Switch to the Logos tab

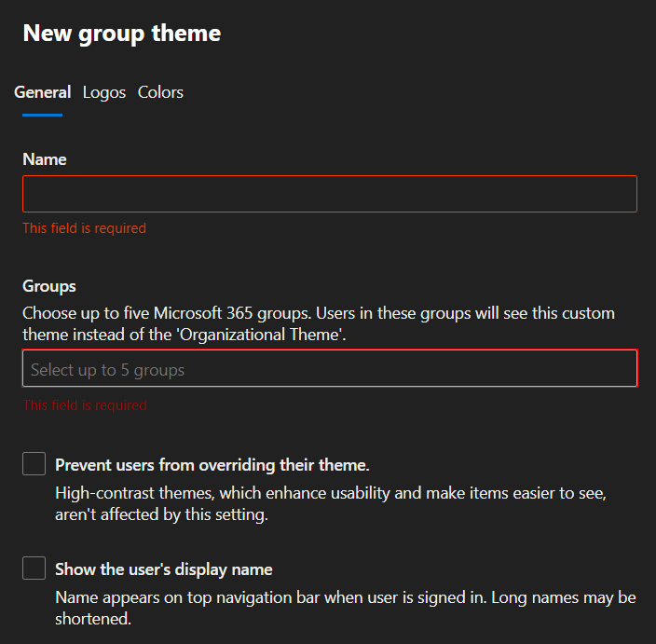coord(103,92)
